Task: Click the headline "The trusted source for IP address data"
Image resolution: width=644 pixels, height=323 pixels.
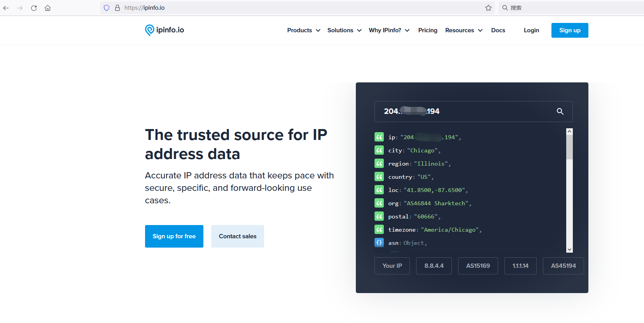Action: point(236,144)
